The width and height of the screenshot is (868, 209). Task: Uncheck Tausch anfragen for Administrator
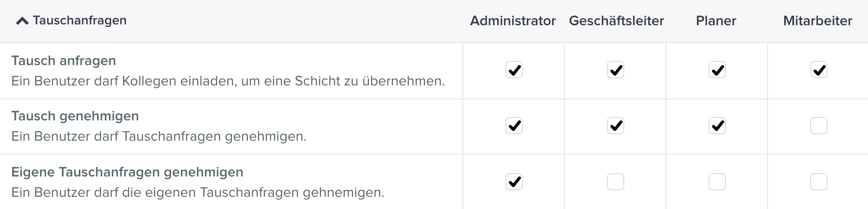514,70
